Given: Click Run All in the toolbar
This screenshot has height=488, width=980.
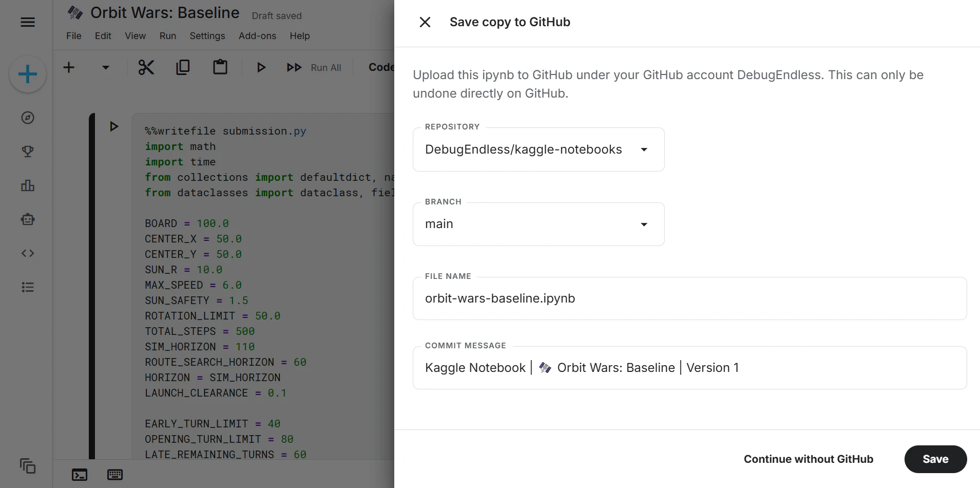Looking at the screenshot, I should (x=314, y=67).
